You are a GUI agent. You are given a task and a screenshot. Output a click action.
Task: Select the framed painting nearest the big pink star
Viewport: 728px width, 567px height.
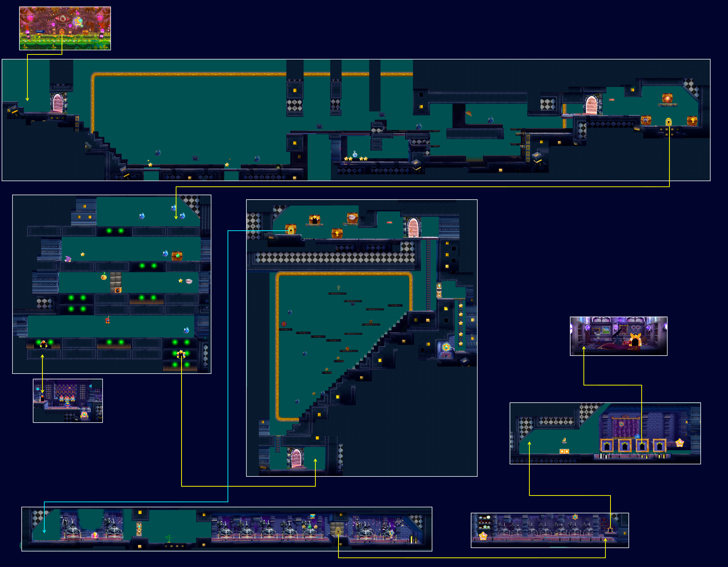coord(660,446)
